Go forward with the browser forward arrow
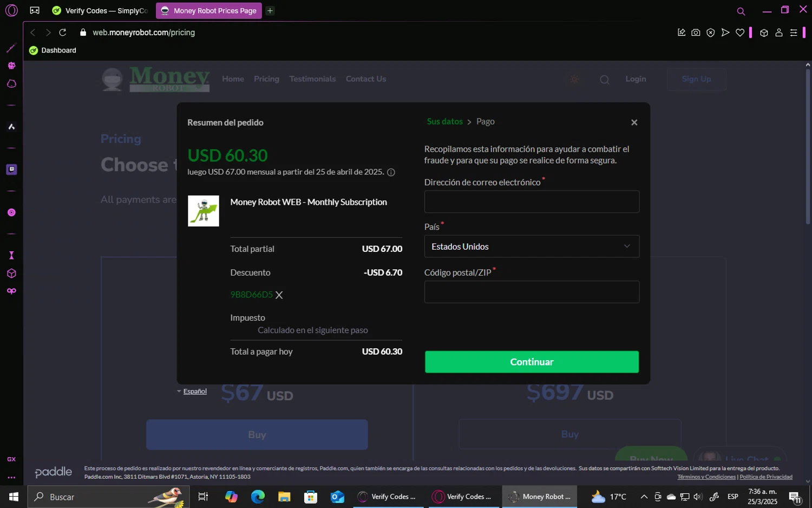This screenshot has height=508, width=812. [x=48, y=32]
